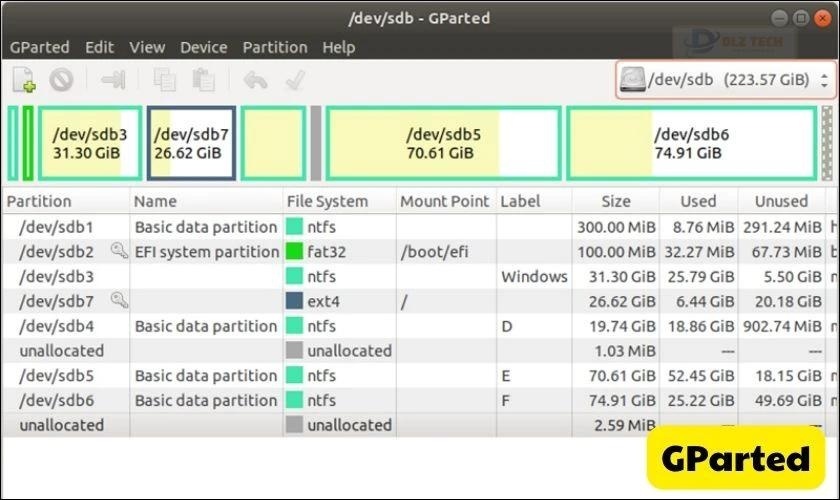Click the Copy partition toolbar icon

pyautogui.click(x=164, y=80)
